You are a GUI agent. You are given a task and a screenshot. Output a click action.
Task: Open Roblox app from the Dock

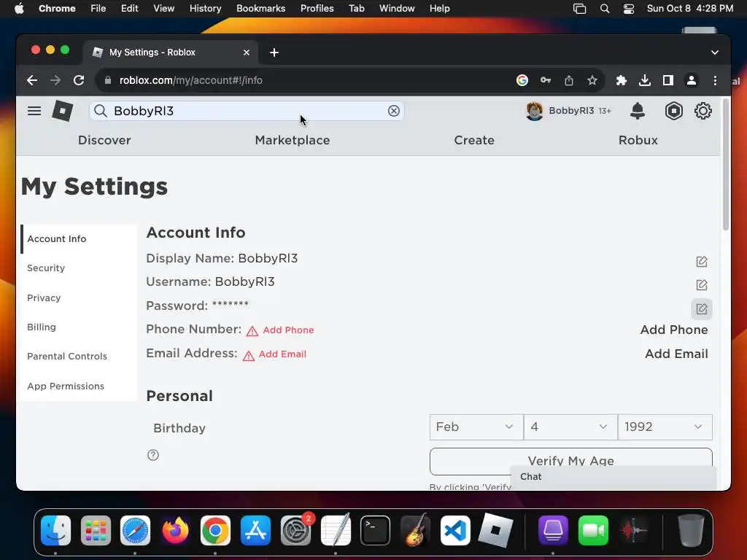click(495, 531)
